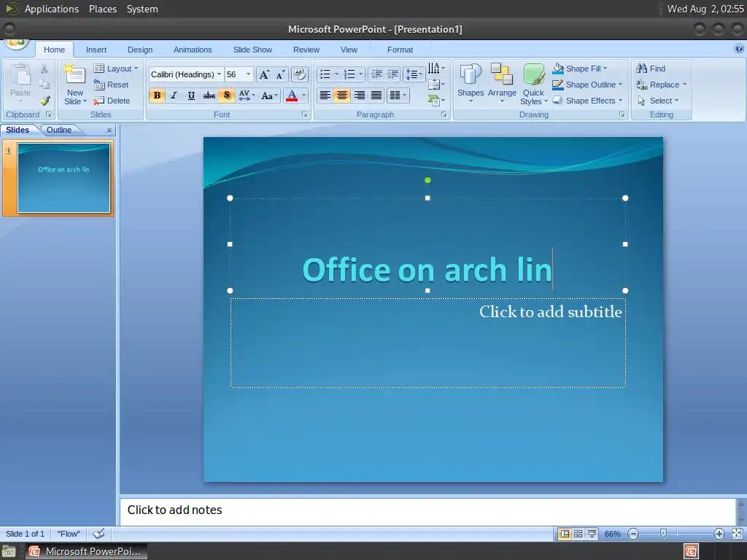Screen dimensions: 747x560
Task: Toggle Underline formatting
Action: coord(191,96)
